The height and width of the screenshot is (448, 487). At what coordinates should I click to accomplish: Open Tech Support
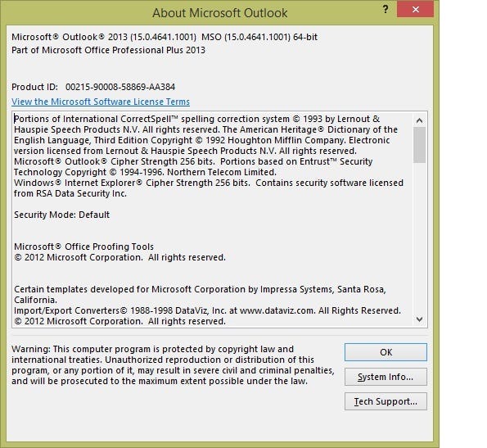pyautogui.click(x=386, y=401)
